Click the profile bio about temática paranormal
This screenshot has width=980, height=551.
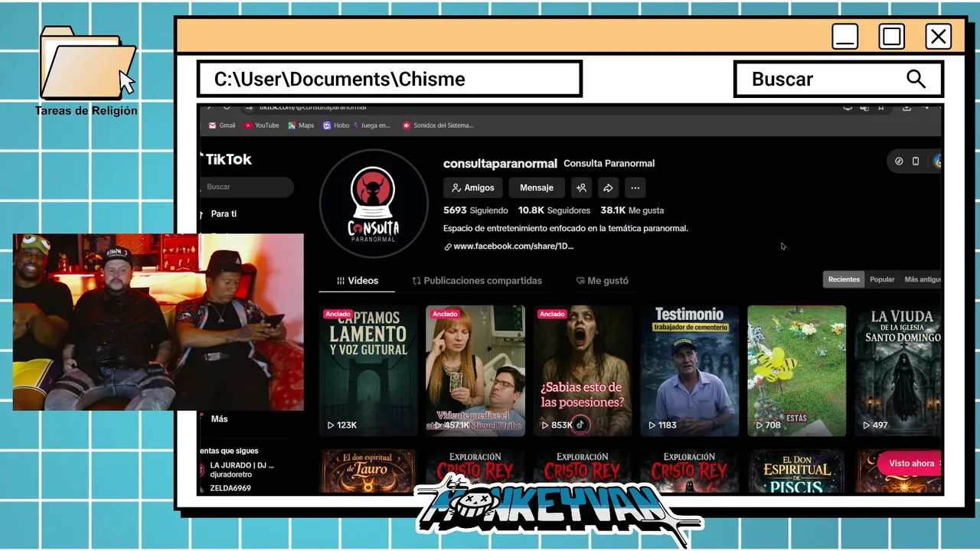pyautogui.click(x=566, y=228)
